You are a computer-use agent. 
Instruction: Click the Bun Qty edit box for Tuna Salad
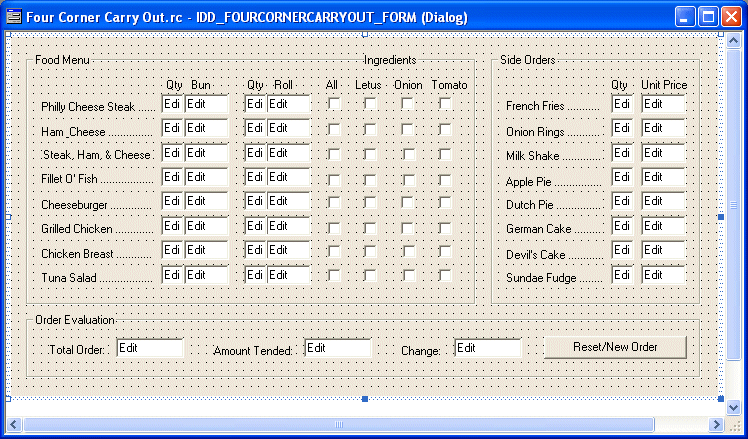[x=172, y=275]
